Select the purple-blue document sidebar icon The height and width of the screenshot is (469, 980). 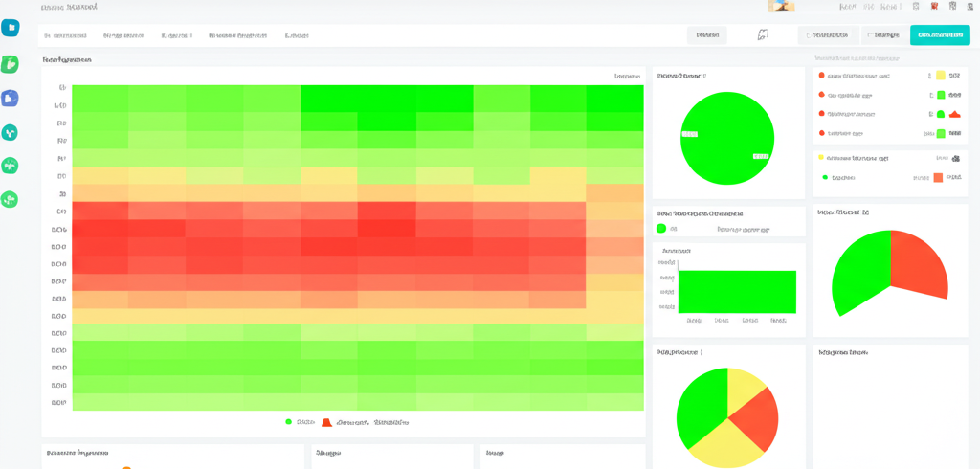[11, 98]
